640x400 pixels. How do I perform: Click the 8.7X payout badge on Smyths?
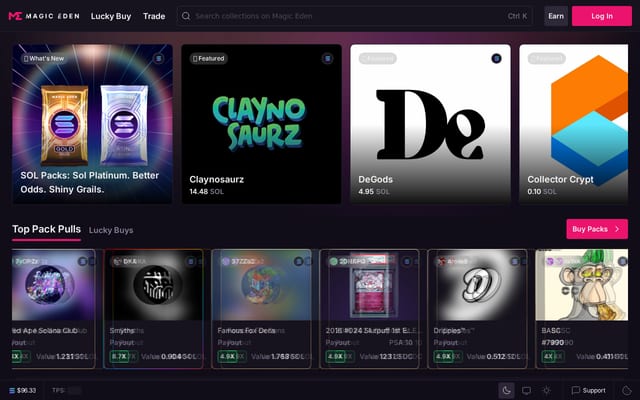[x=120, y=356]
